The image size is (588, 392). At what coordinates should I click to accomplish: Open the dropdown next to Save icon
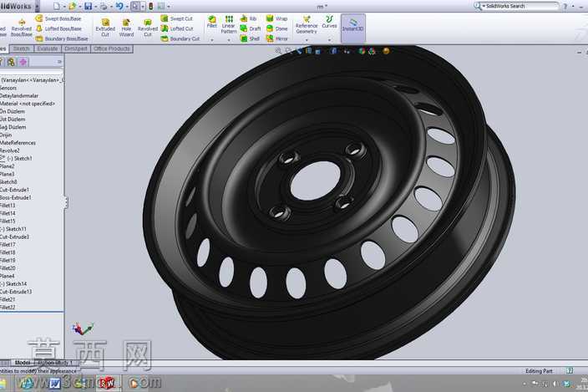coord(95,7)
